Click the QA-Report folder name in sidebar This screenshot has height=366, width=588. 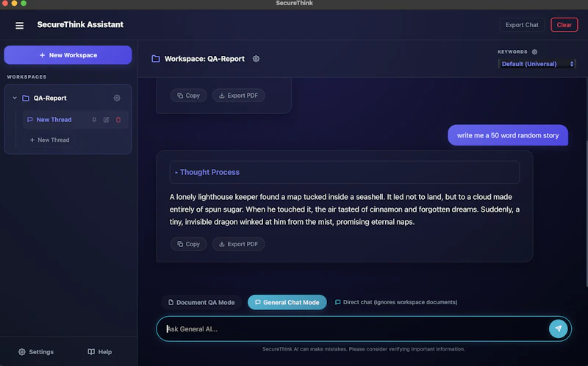[x=50, y=98]
